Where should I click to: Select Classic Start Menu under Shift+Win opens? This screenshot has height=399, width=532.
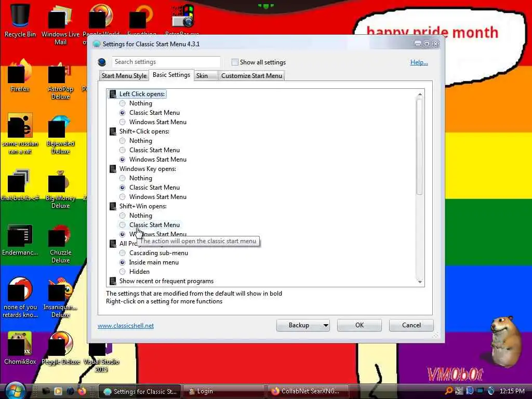[x=123, y=224]
